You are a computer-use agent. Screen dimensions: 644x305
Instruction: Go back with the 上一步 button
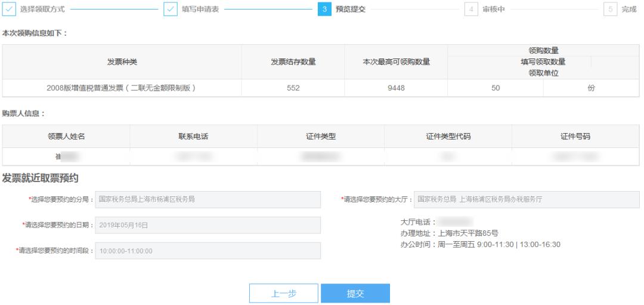[284, 294]
